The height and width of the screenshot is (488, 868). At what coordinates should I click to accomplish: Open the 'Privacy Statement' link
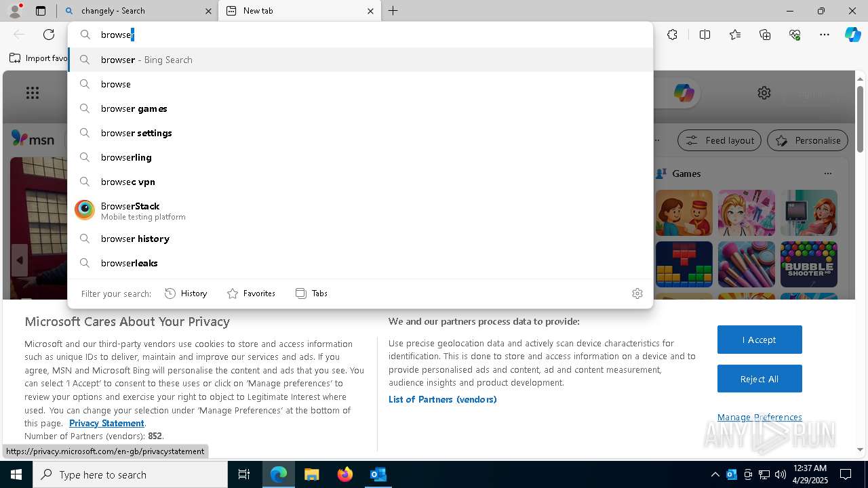106,423
